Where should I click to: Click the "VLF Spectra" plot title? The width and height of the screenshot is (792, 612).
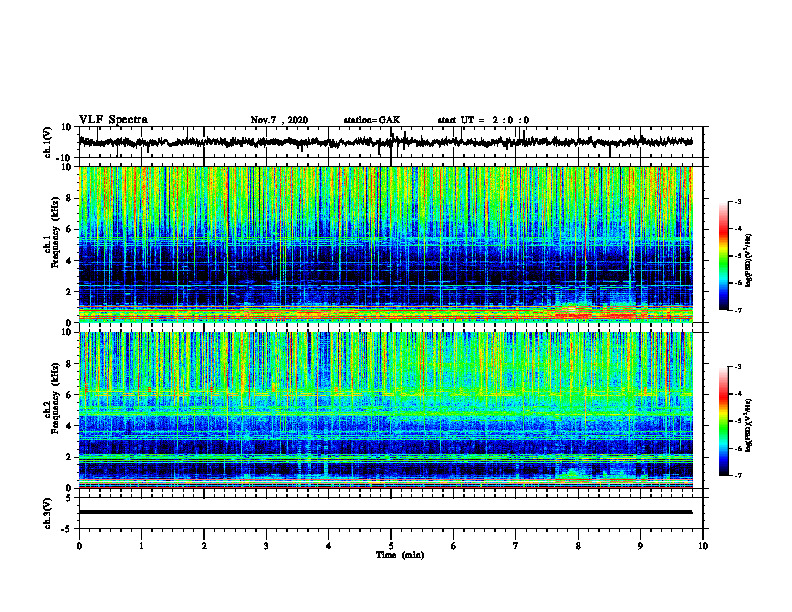(113, 120)
